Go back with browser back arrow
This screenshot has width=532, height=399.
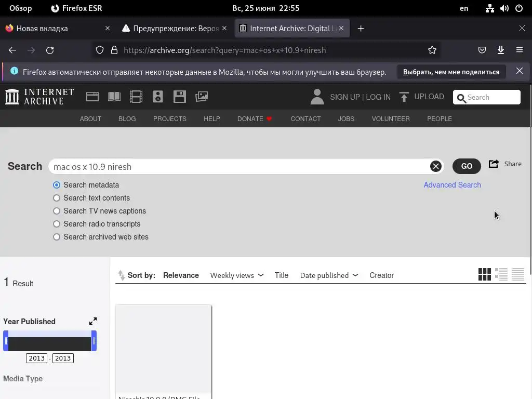pyautogui.click(x=12, y=50)
